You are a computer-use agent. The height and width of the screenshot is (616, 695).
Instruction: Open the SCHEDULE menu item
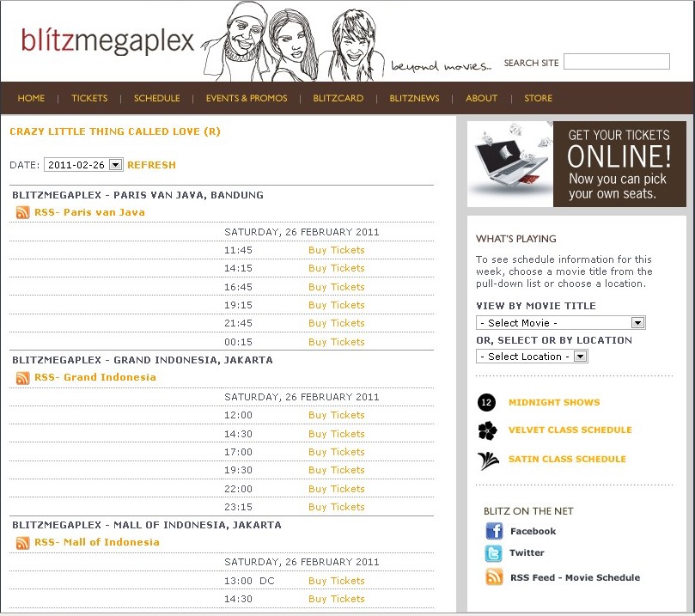(x=157, y=99)
